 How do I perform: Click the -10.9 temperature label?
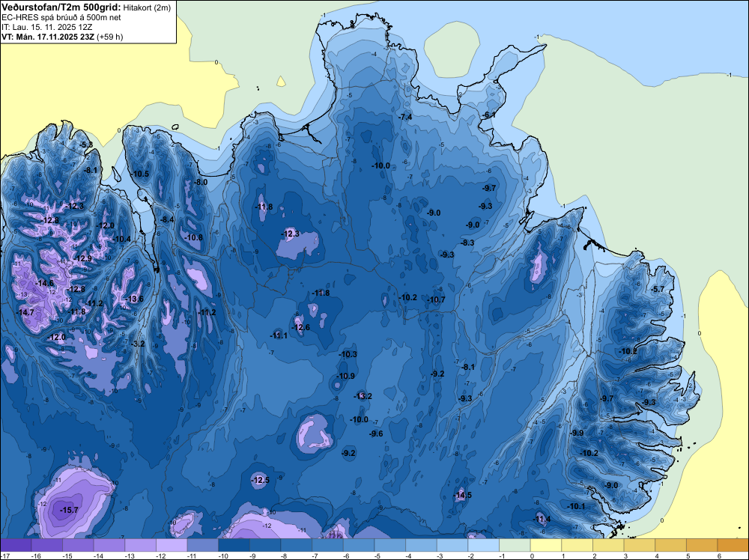346,376
